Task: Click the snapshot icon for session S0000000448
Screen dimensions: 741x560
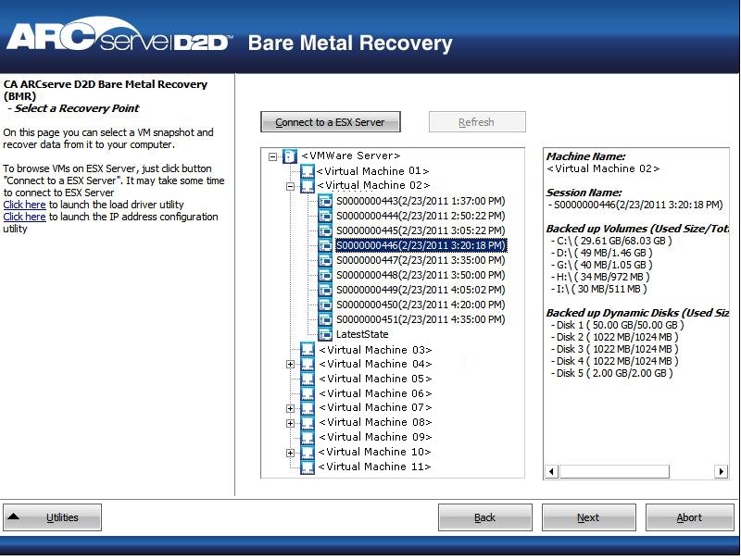Action: tap(325, 275)
